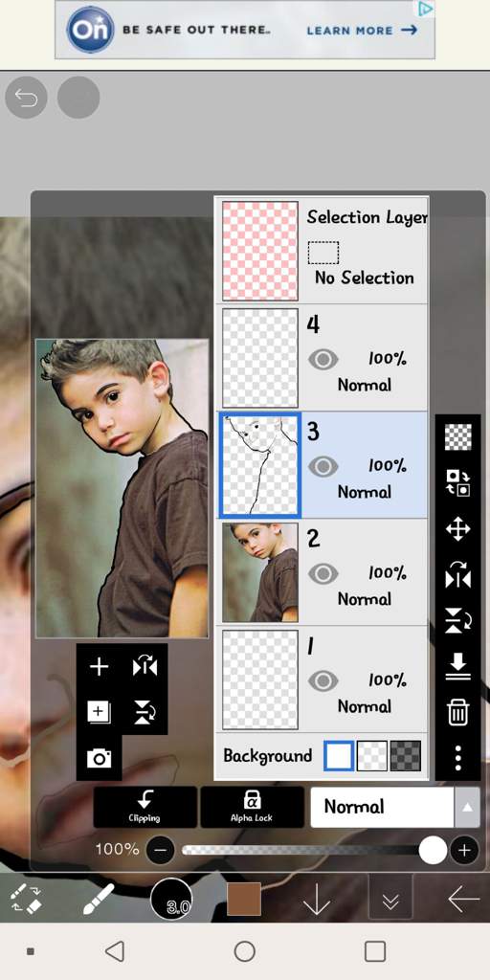Image resolution: width=490 pixels, height=980 pixels.
Task: Select the move transform arrows icon
Action: click(457, 528)
